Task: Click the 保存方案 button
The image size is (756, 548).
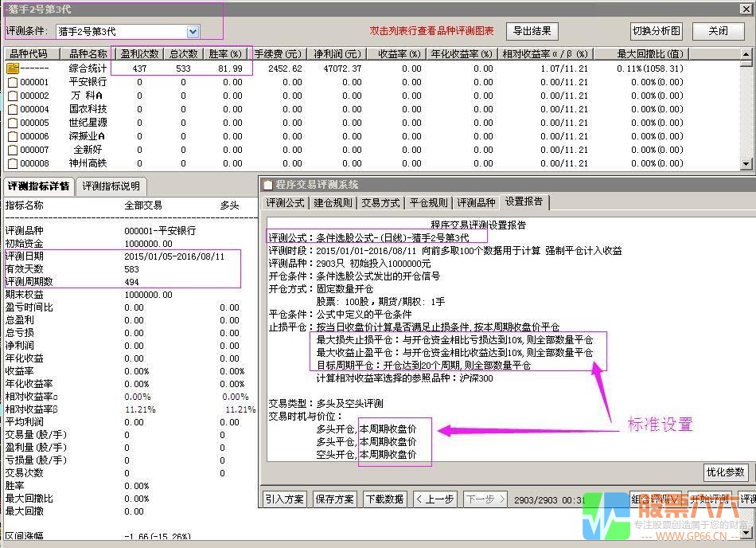Action: (x=334, y=499)
